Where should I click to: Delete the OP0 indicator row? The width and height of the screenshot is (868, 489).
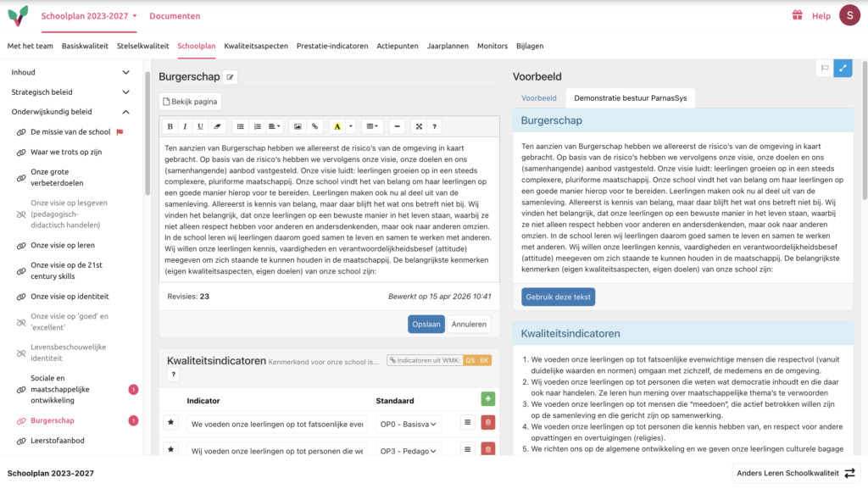click(487, 423)
